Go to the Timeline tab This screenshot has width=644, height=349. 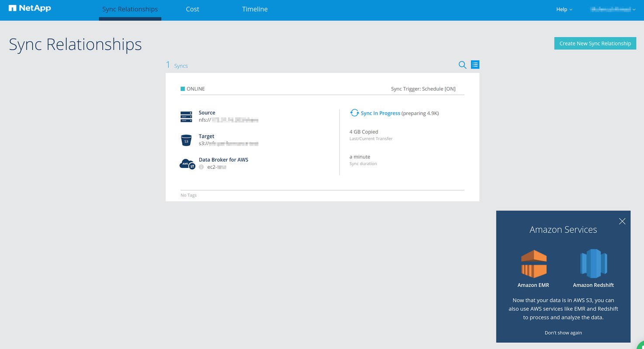(x=255, y=9)
